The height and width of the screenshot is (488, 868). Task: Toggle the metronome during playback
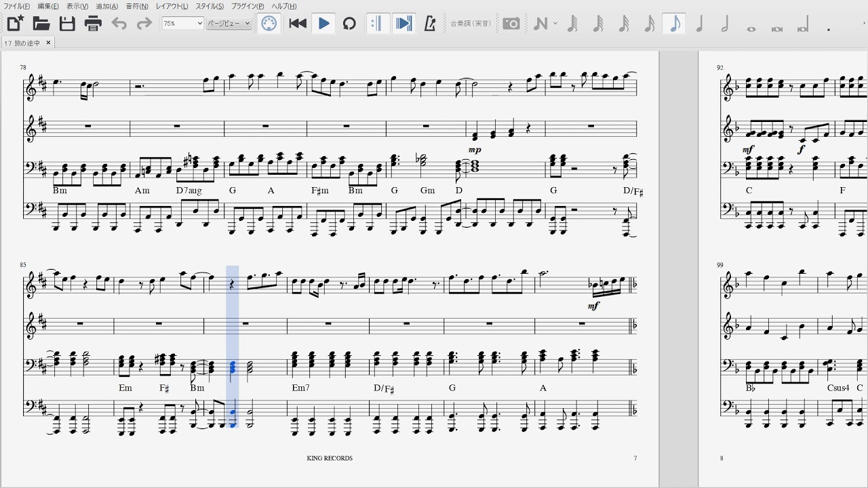pyautogui.click(x=429, y=24)
